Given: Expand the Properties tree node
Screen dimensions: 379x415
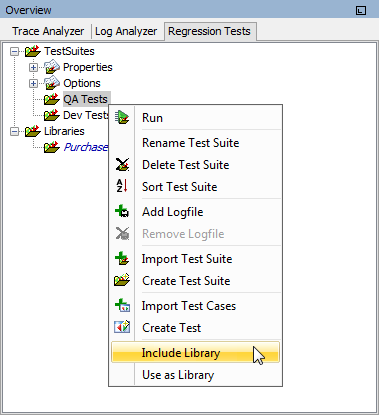Looking at the screenshot, I should [x=33, y=67].
